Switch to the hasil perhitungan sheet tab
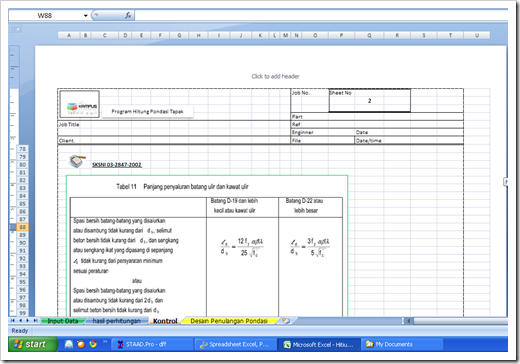The width and height of the screenshot is (520, 364). coord(116,321)
